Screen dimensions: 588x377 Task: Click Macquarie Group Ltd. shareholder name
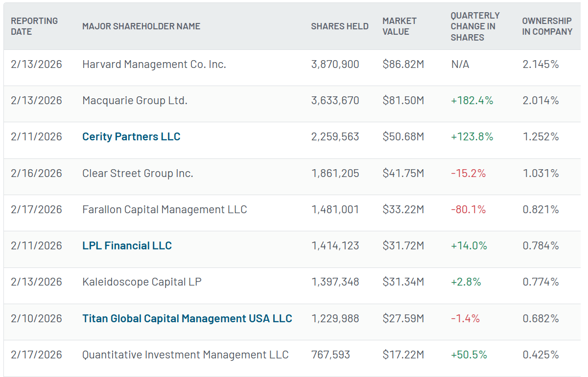pyautogui.click(x=135, y=100)
